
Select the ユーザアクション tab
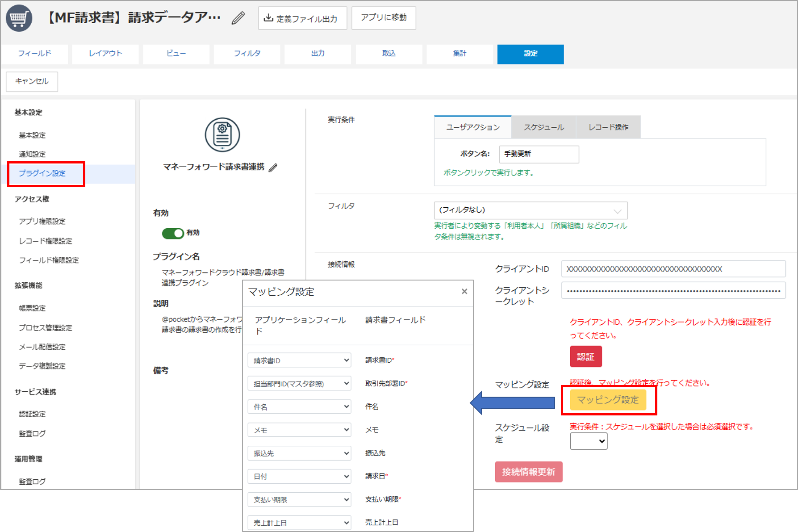pyautogui.click(x=473, y=127)
